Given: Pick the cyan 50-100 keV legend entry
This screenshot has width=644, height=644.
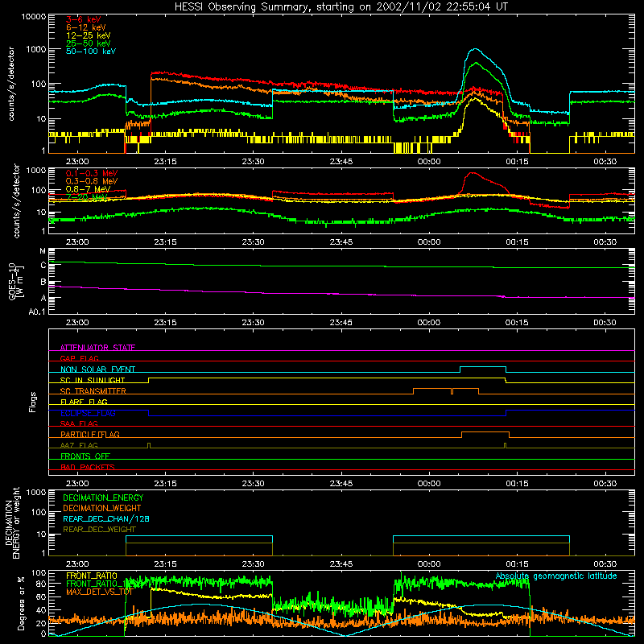Looking at the screenshot, I should click(x=91, y=52).
